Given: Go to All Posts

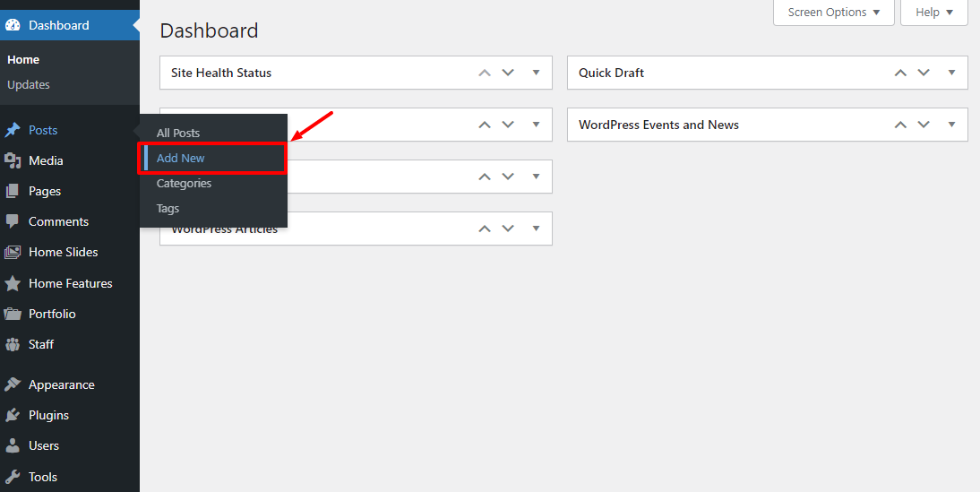Looking at the screenshot, I should click(178, 134).
